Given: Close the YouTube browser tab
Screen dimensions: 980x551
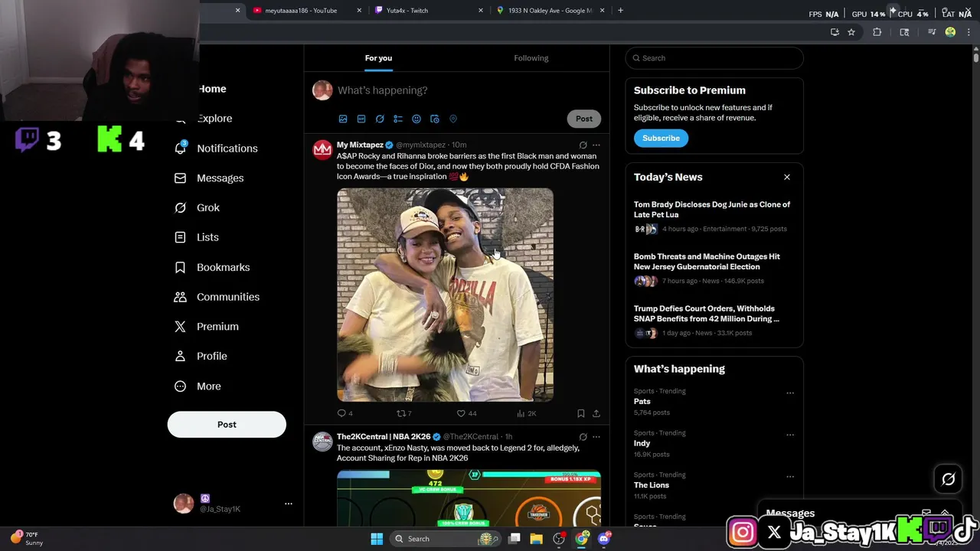Looking at the screenshot, I should (360, 10).
